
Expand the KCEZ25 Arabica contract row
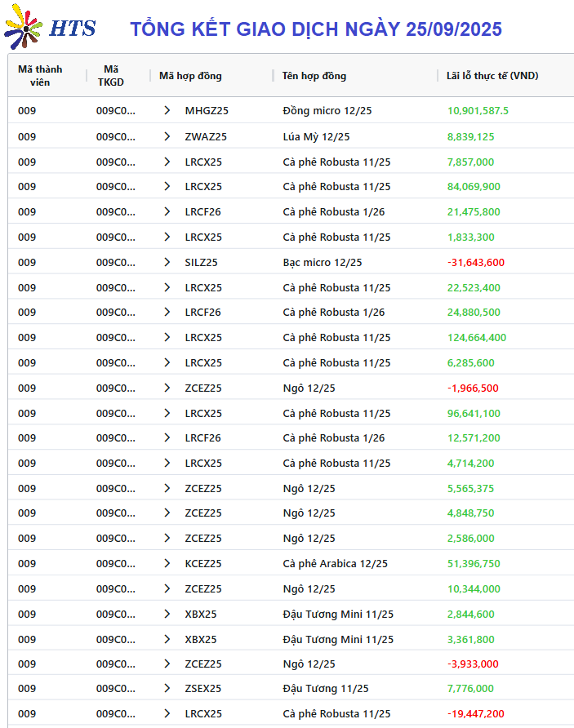pos(167,563)
